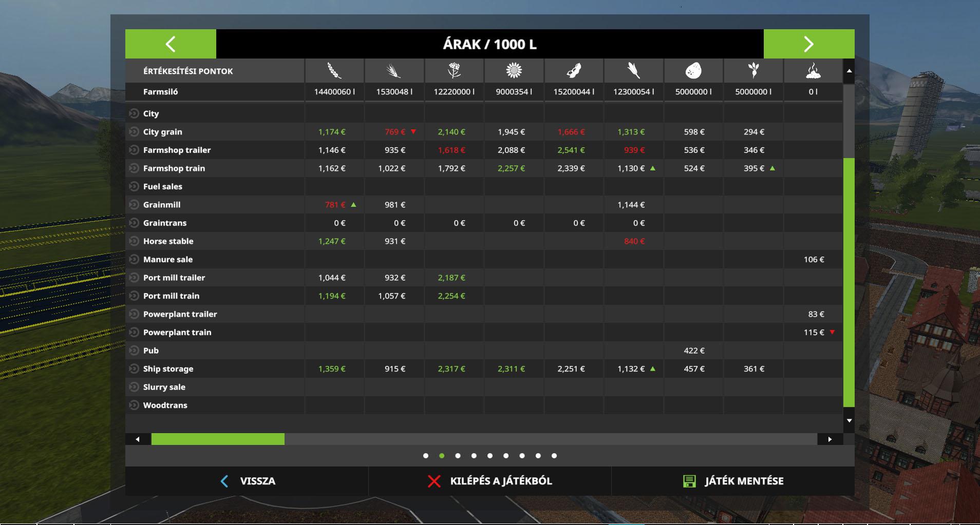Click the soybean crop column icon
Viewport: 980px width, 525px height.
pyautogui.click(x=574, y=71)
